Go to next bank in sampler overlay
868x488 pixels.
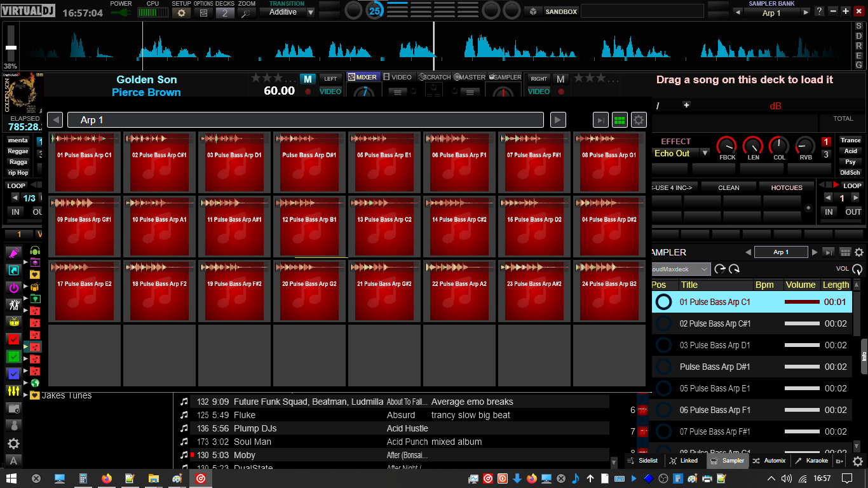[x=558, y=120]
